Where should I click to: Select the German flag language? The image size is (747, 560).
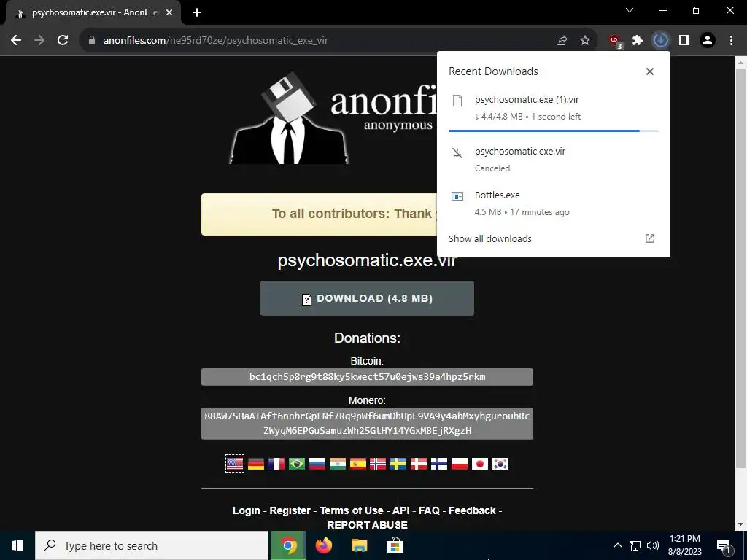point(256,464)
